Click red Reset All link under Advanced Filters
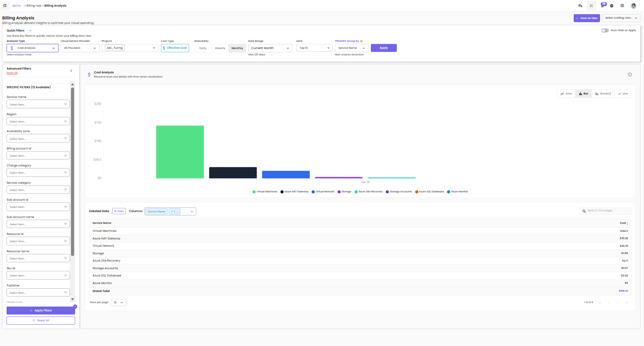Viewport: 644px width, 346px height. (x=12, y=73)
